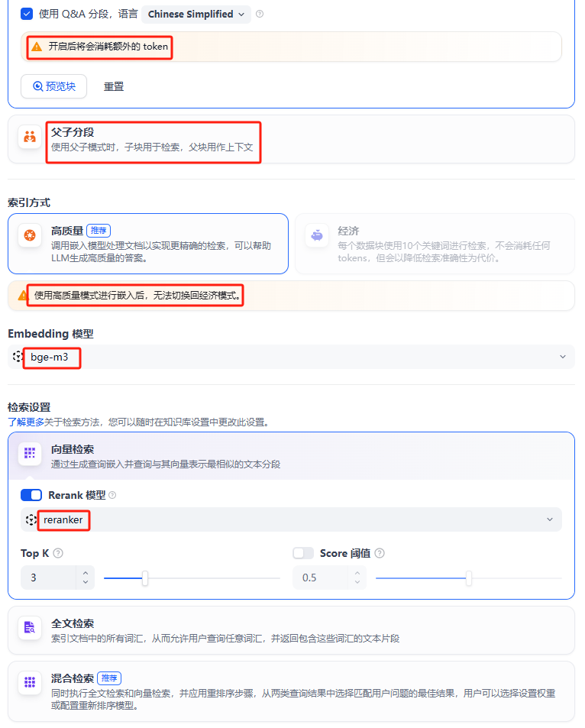
Task: Open the reranker model dropdown
Action: pyautogui.click(x=291, y=519)
